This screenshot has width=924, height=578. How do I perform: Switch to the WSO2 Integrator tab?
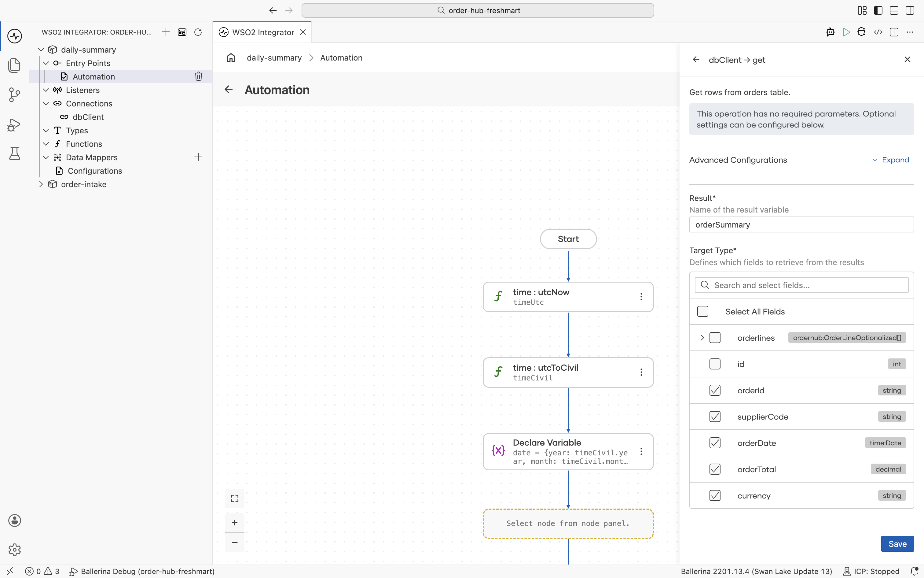click(263, 32)
